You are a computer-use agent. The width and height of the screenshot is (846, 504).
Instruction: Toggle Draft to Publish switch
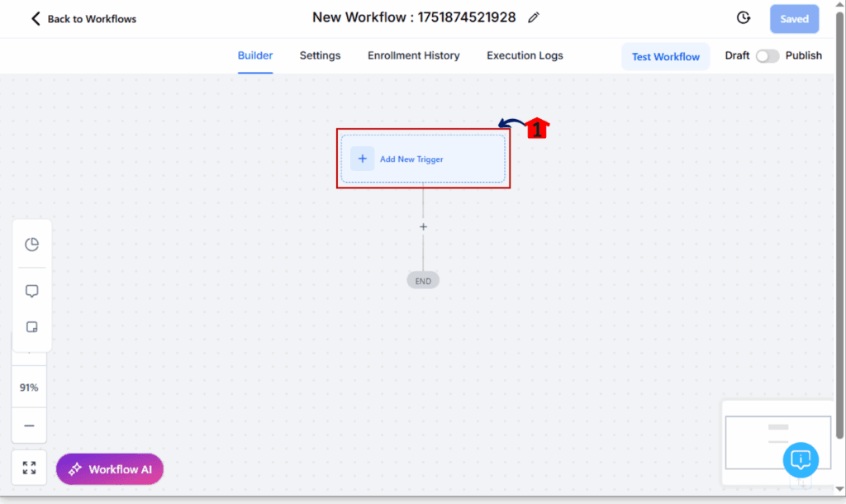(768, 56)
